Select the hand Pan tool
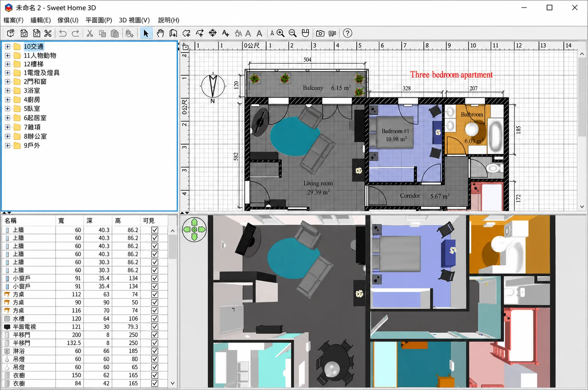Viewport: 588px width, 390px height. coord(160,33)
